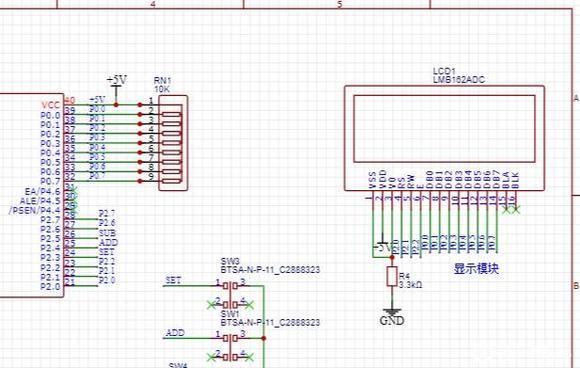Click the SW3 BTSA-N-P-11_C2888323 part name text

click(270, 270)
